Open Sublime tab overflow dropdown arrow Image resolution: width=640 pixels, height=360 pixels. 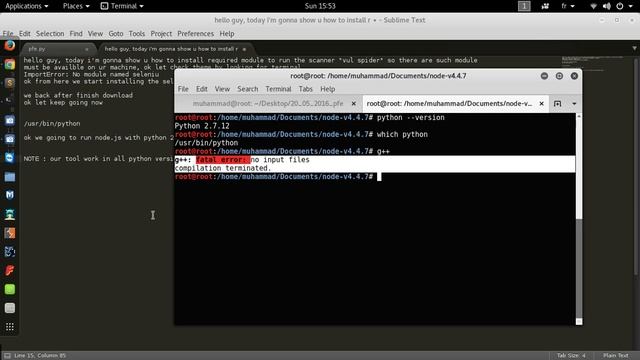pos(634,48)
